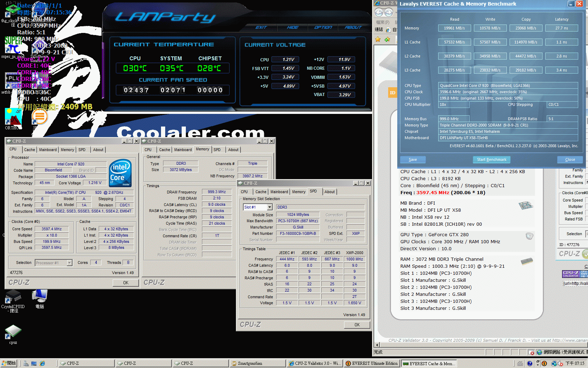588x368 pixels.
Task: Switch to Cache tab in first CPU-Z window
Action: pyautogui.click(x=29, y=150)
